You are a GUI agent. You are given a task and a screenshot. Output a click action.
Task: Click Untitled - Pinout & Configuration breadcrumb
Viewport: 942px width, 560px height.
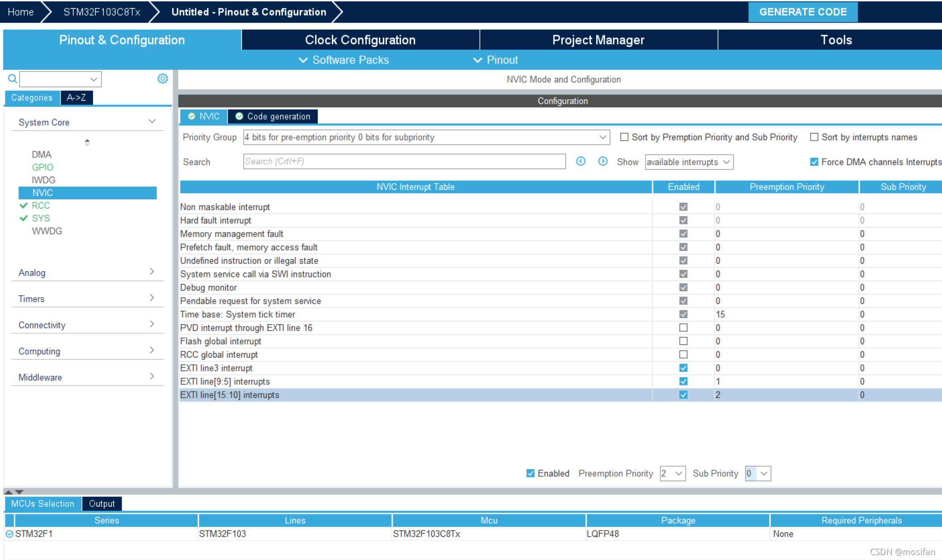[x=249, y=12]
